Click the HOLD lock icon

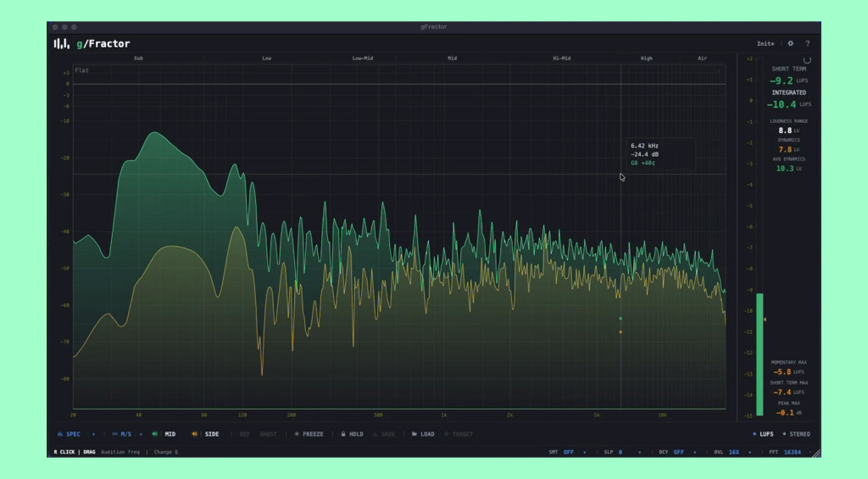(x=343, y=434)
